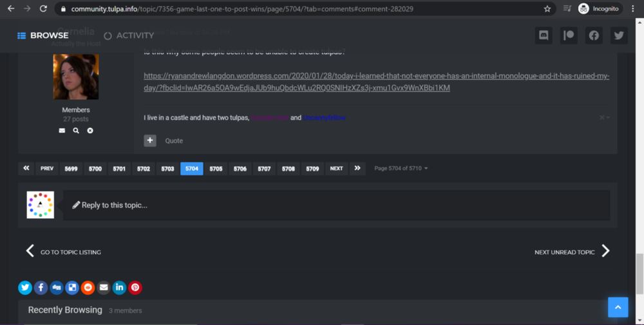Open the Facebook icon in header
The image size is (644, 325).
click(x=594, y=35)
